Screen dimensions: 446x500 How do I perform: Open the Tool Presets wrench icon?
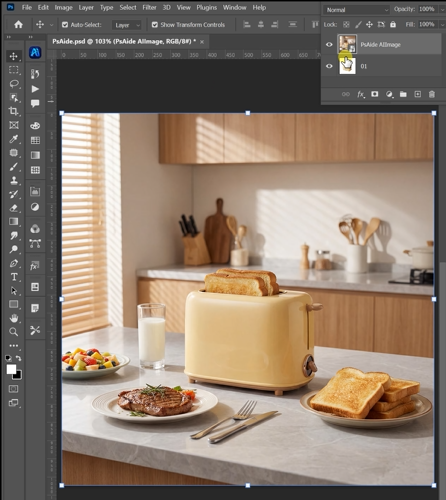35,330
